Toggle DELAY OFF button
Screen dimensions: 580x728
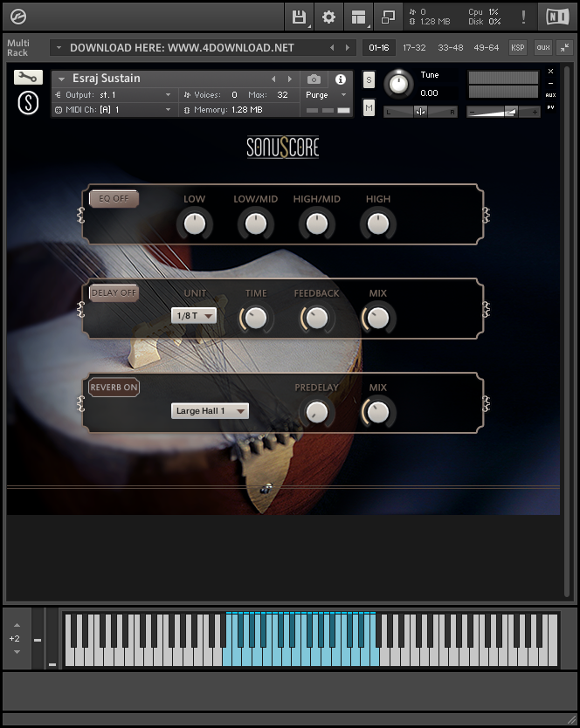tap(114, 293)
